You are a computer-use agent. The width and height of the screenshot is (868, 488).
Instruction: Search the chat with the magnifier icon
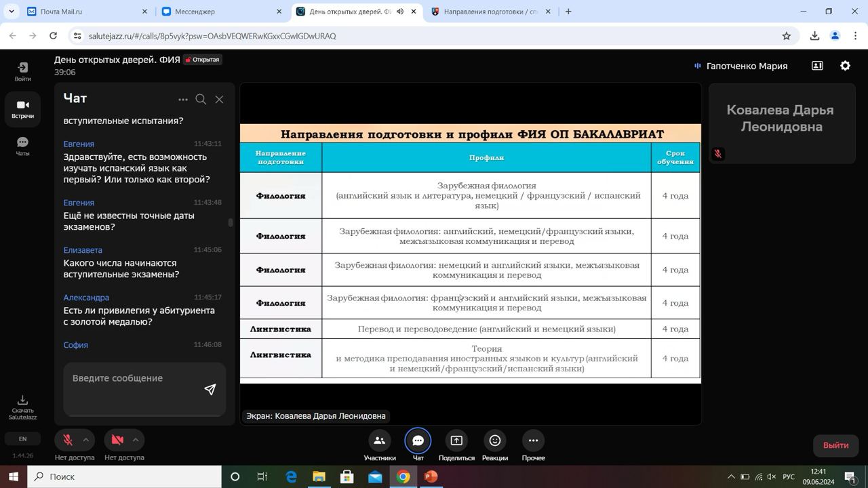201,100
